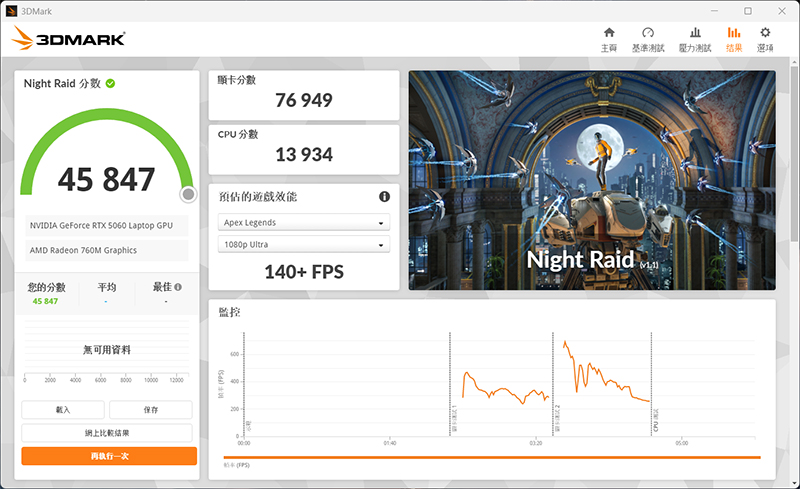Click the Night Raid scene thumbnail
Image resolution: width=800 pixels, height=489 pixels.
(592, 180)
